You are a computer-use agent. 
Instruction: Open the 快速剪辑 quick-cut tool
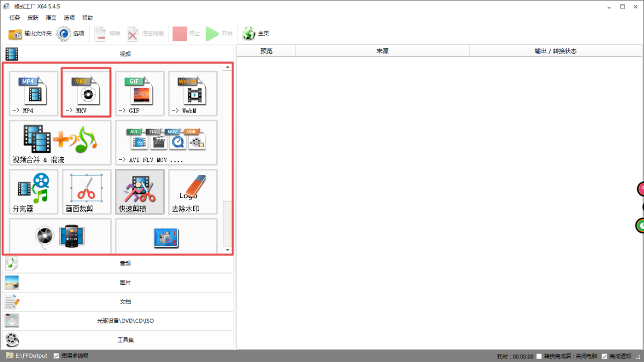140,192
